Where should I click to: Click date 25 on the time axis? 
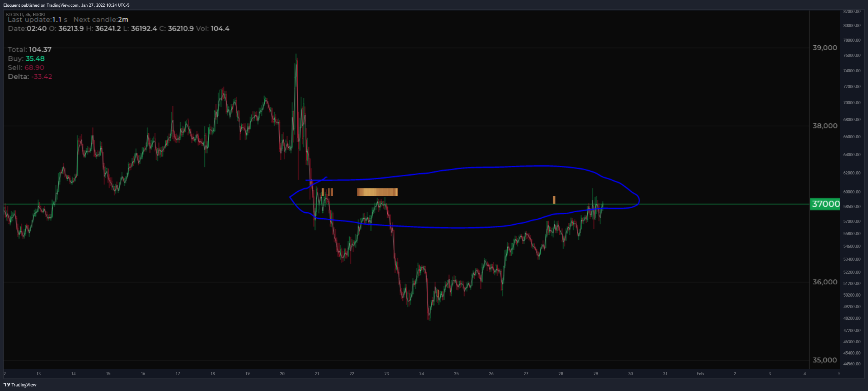[456, 374]
